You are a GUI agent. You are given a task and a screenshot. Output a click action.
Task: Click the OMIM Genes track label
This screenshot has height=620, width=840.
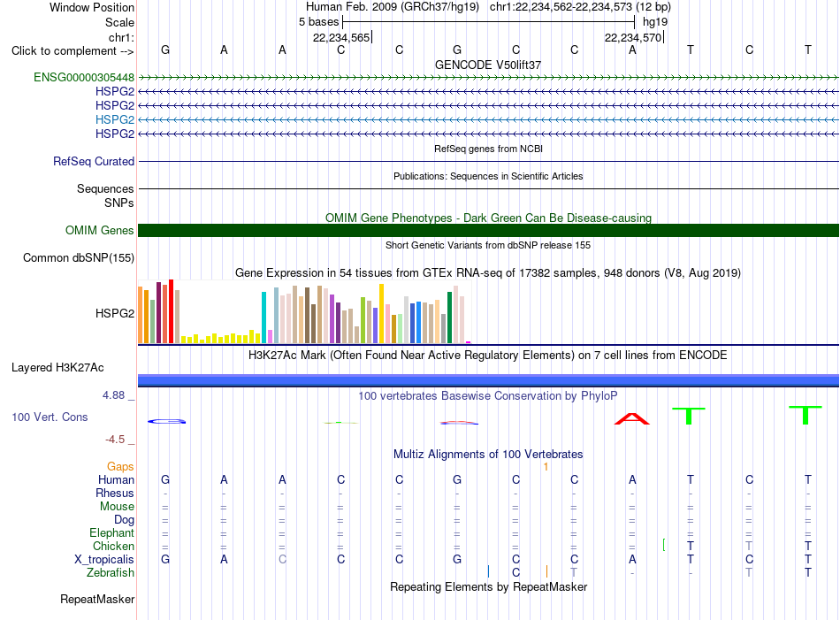coord(100,231)
